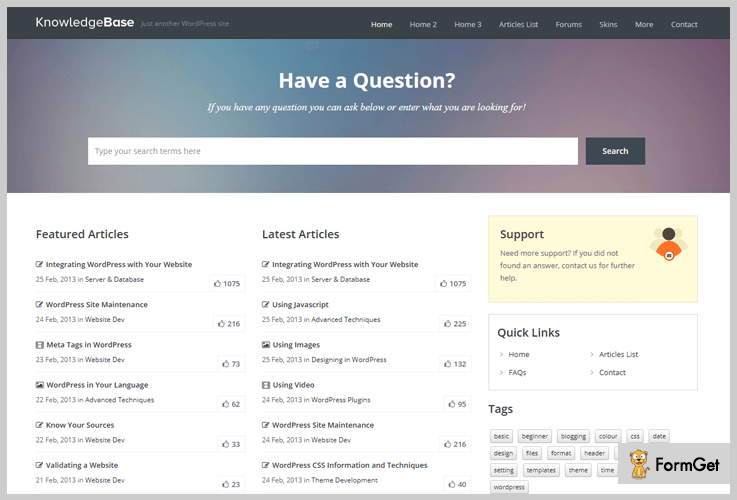Open the More menu in top navigation
Screen dimensions: 737x500
pos(644,24)
